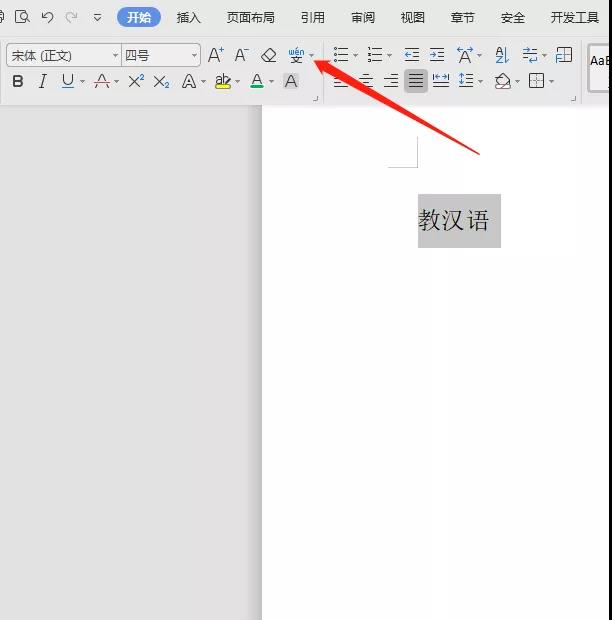The height and width of the screenshot is (620, 612).
Task: Open show/hide marks dropdown arrow
Action: click(x=544, y=55)
